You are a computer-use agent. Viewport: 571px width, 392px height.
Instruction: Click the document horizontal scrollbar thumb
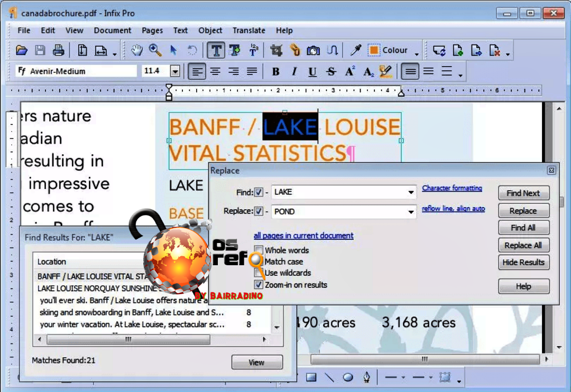(x=425, y=359)
